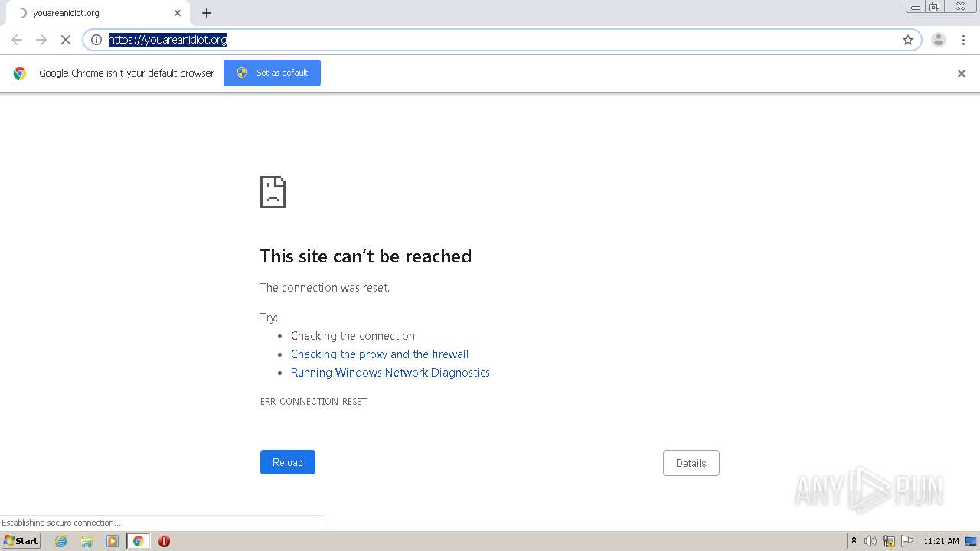
Task: Click the Chrome taskbar button
Action: point(138,541)
